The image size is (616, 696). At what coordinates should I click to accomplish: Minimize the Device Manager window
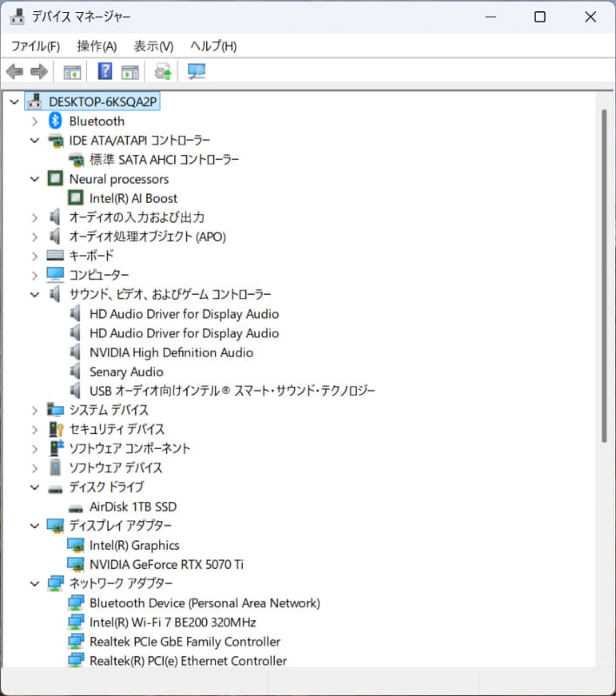click(491, 17)
